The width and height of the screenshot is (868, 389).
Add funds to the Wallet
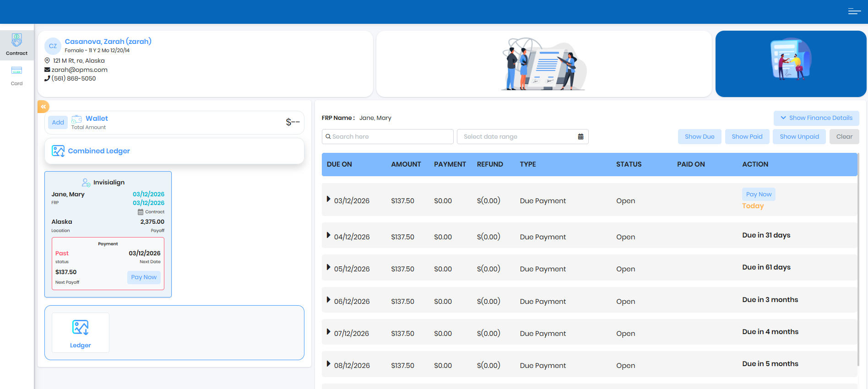(x=58, y=122)
